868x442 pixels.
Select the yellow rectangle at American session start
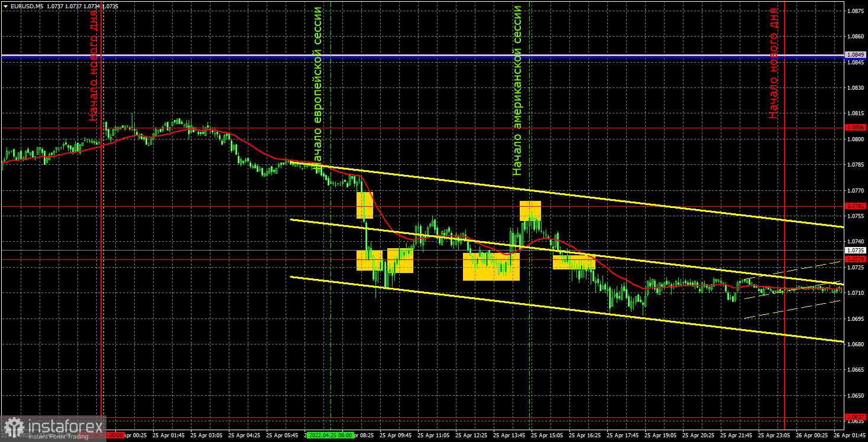pos(530,211)
